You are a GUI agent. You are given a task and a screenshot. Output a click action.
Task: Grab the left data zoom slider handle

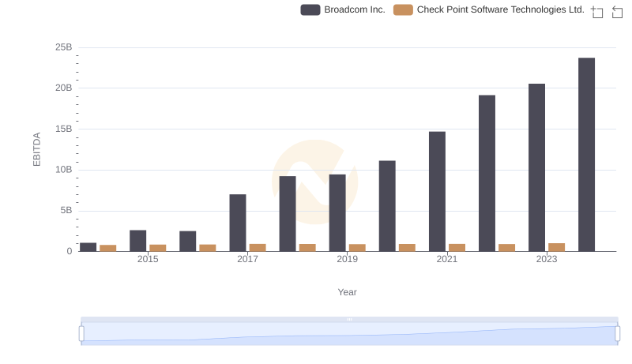click(81, 334)
